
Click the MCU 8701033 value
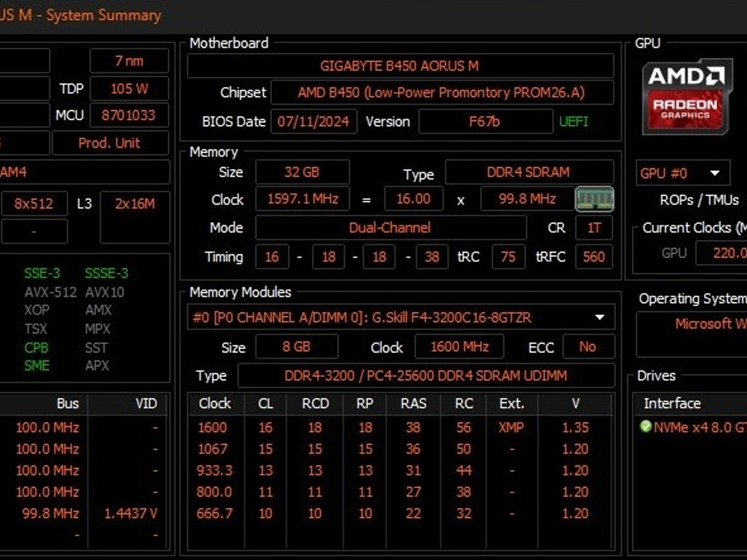[x=129, y=115]
